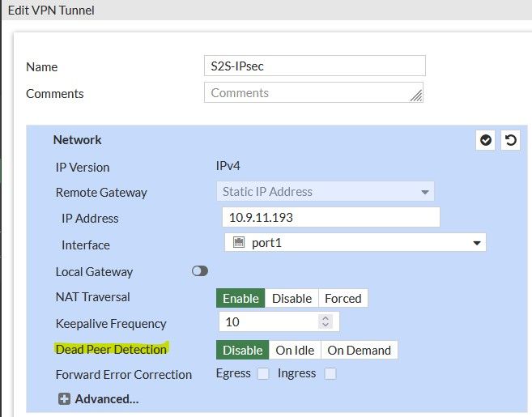532x417 pixels.
Task: Check the Egress checkbox
Action: pos(262,373)
